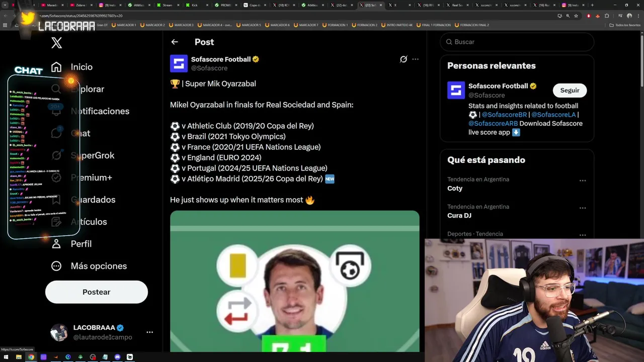The width and height of the screenshot is (644, 362).
Task: Open Discord from the taskbar
Action: 117,357
